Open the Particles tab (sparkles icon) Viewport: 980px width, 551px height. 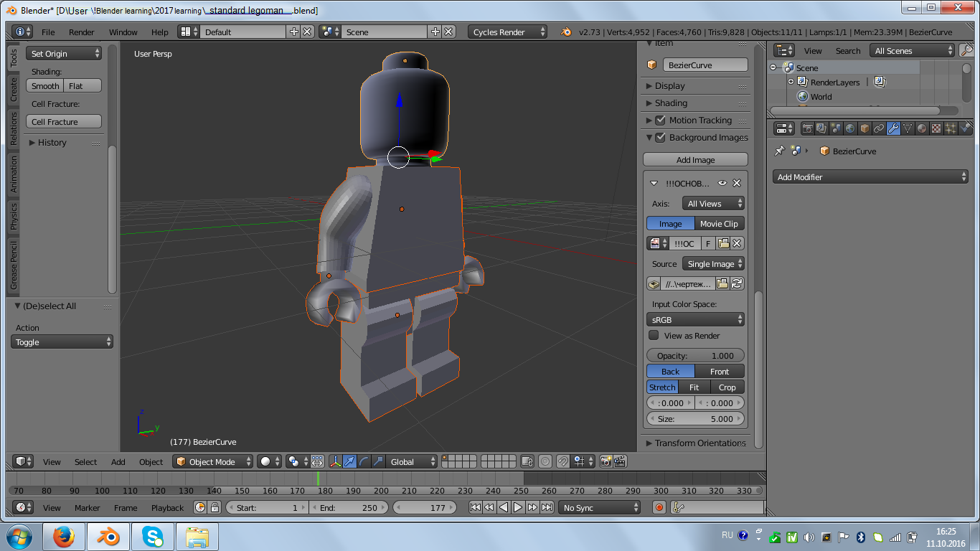(x=950, y=128)
